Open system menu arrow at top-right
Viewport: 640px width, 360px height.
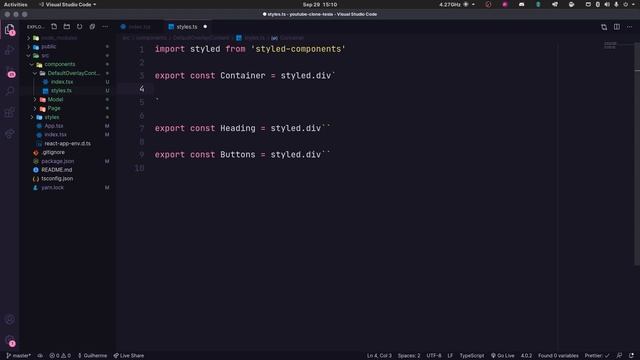pyautogui.click(x=633, y=4)
